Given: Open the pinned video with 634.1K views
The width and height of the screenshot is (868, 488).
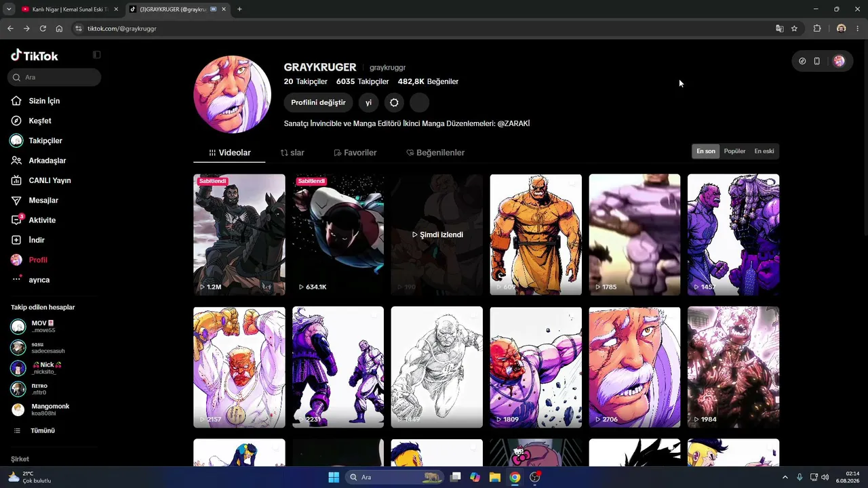Looking at the screenshot, I should 338,235.
